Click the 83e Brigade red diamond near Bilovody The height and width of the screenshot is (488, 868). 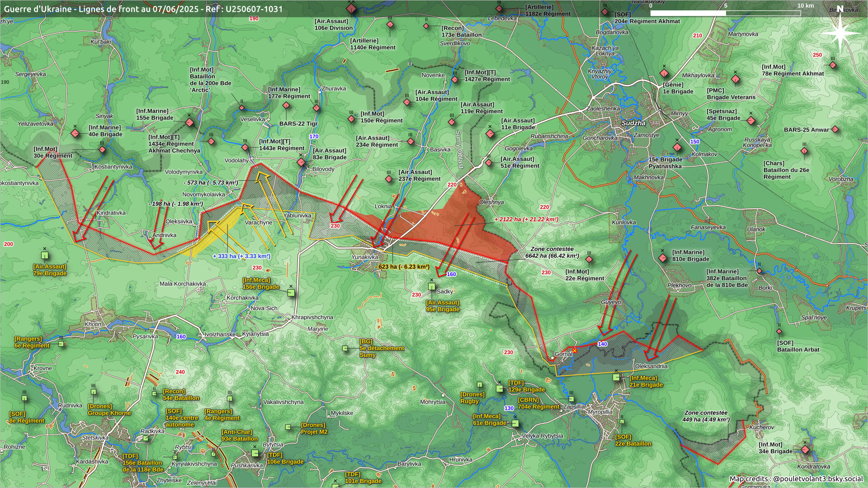[x=302, y=162]
